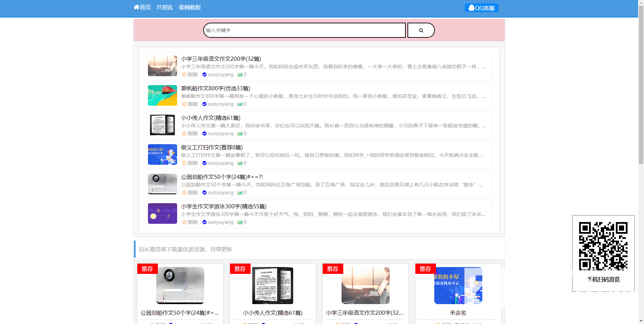This screenshot has height=324, width=644.
Task: Click the purple moon thumbnail for 学游泳
Action: coord(162,213)
